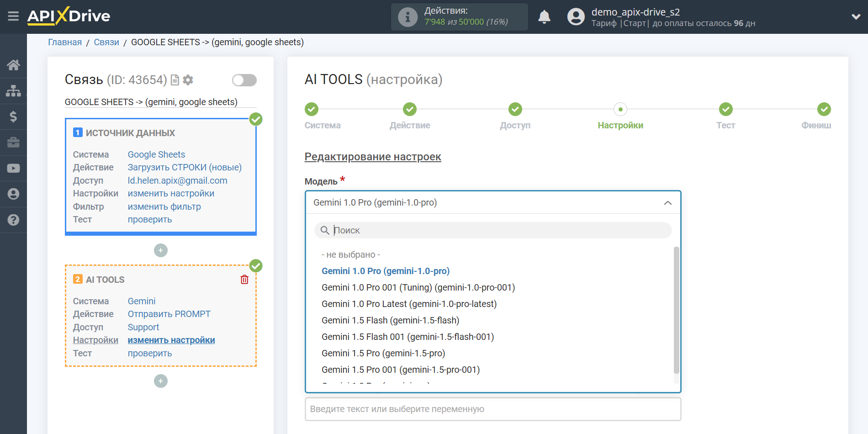Select Gemini 1.5 Flash (gemini-1.5-flash)
The image size is (868, 434).
point(390,320)
